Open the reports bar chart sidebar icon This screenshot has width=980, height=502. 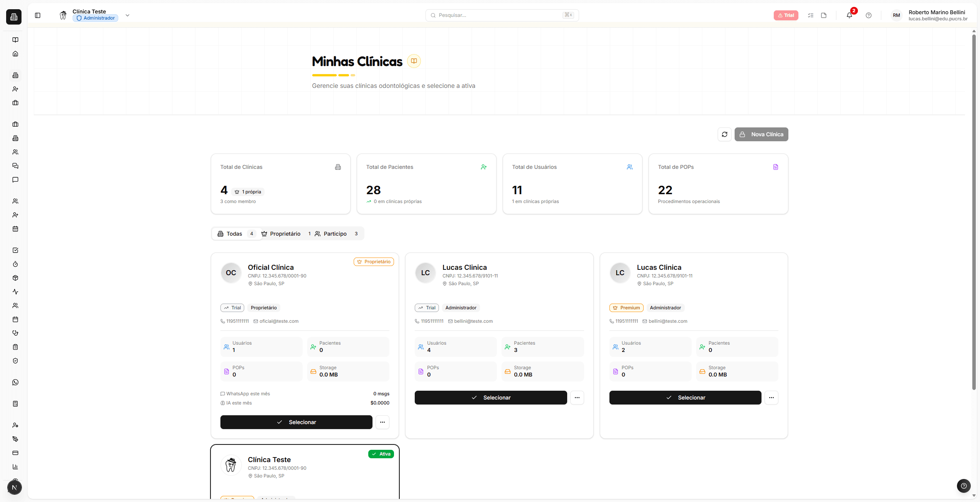tap(15, 467)
